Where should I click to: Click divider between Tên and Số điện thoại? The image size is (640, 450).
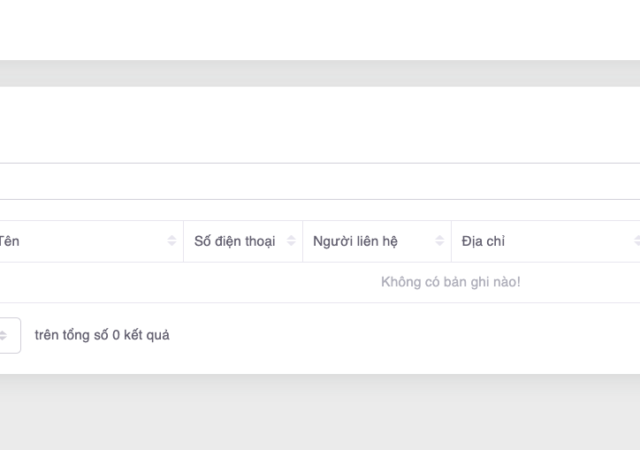tap(183, 241)
